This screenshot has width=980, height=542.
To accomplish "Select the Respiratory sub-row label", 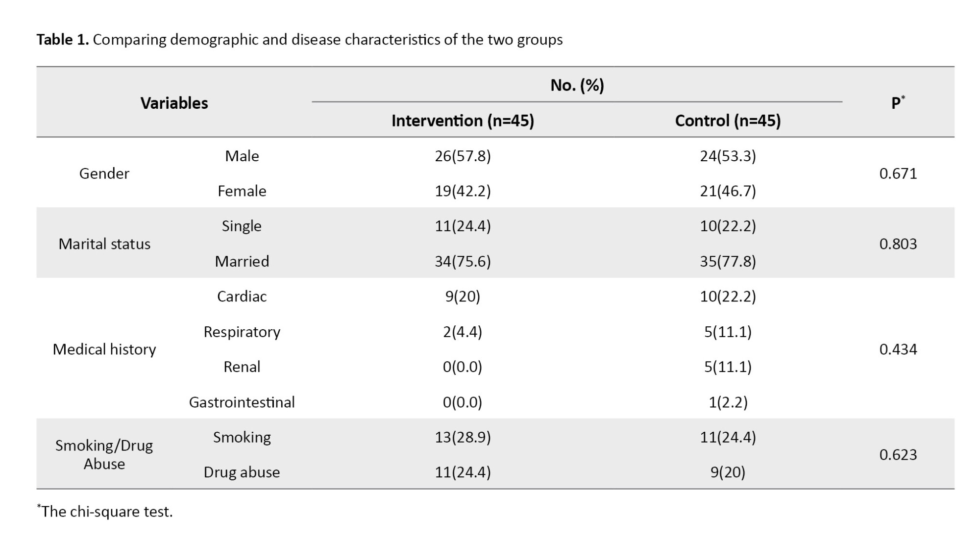I will pos(242,332).
